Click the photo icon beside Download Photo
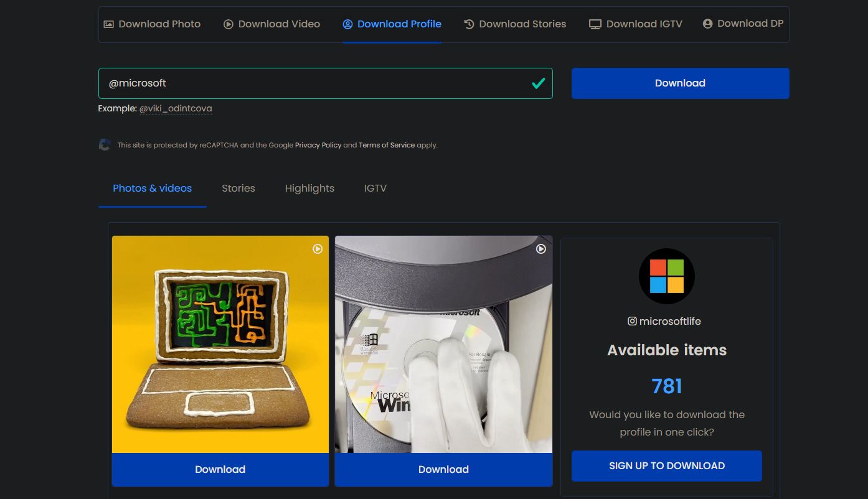Image resolution: width=868 pixels, height=499 pixels. point(109,24)
